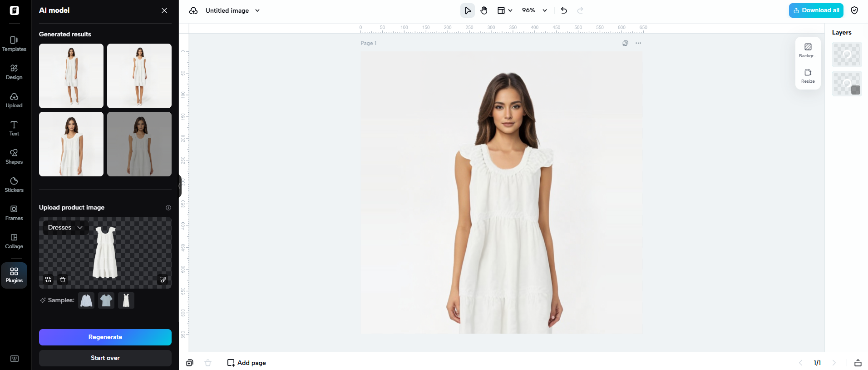Image resolution: width=868 pixels, height=370 pixels.
Task: Click the Start over button
Action: tap(105, 358)
